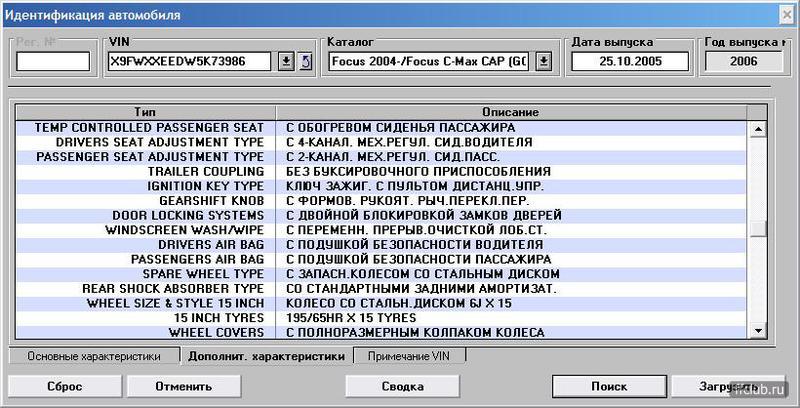Click the VIN input field
The height and width of the screenshot is (408, 800).
[189, 62]
